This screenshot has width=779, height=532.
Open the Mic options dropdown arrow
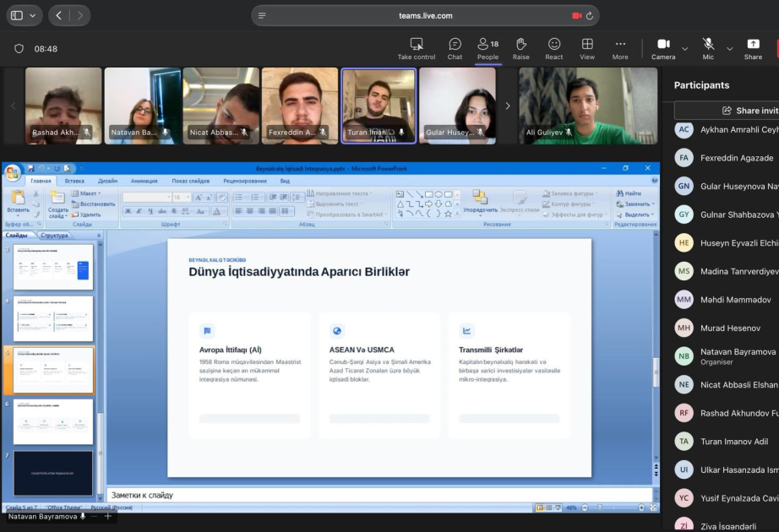(x=729, y=49)
